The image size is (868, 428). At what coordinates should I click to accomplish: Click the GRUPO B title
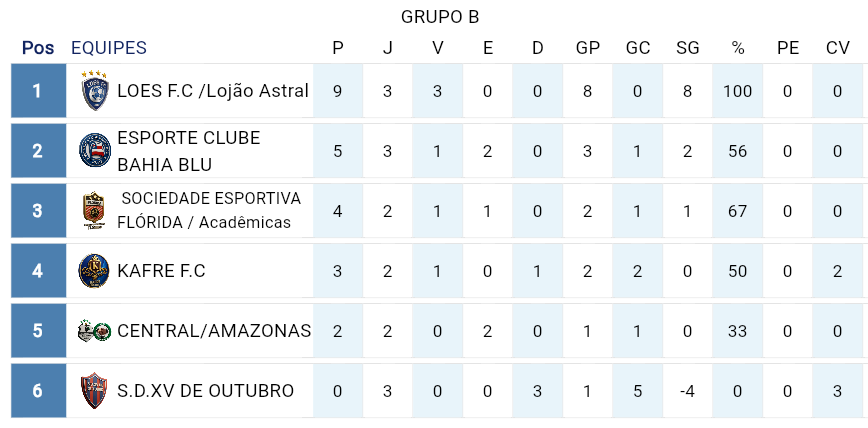click(440, 16)
